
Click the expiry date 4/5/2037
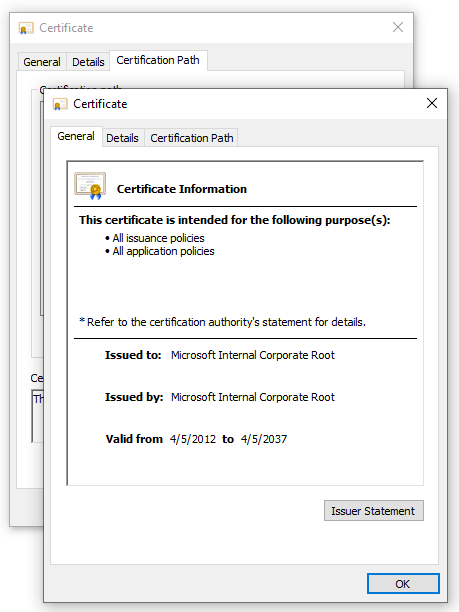click(x=264, y=439)
